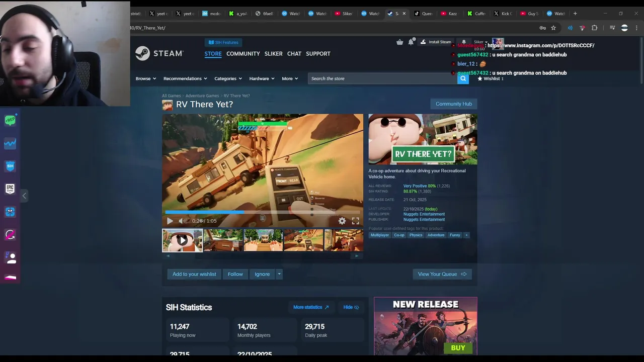Click the blue gift box sidebar icon

point(10,212)
